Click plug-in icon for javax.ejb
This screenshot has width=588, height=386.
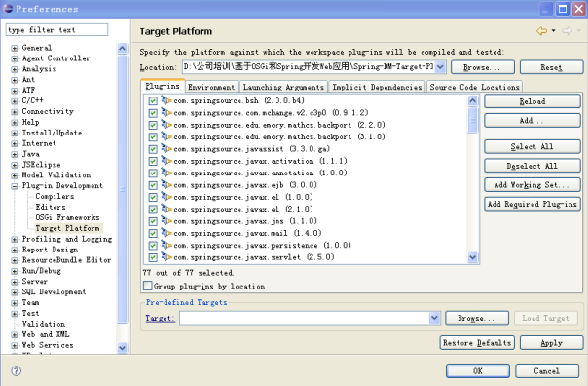click(x=166, y=184)
